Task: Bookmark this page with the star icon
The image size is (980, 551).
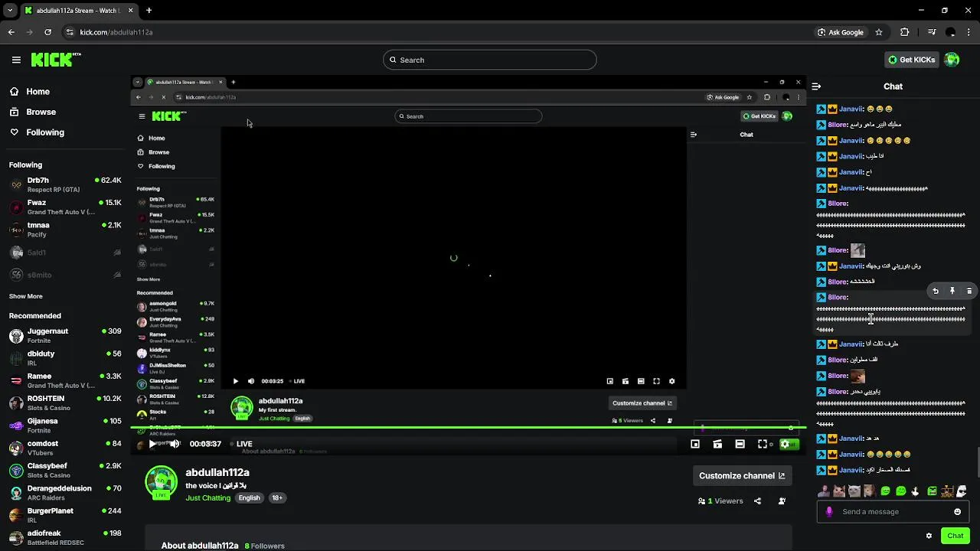Action: pyautogui.click(x=879, y=32)
